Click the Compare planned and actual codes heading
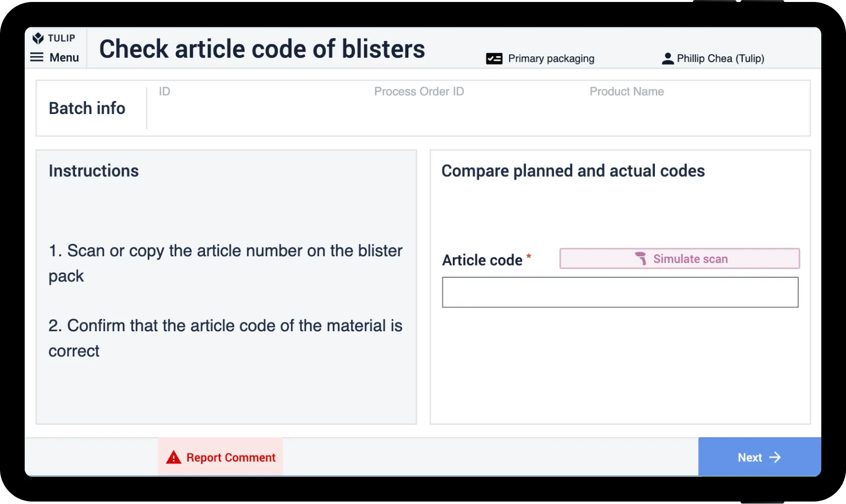The width and height of the screenshot is (846, 504). pos(573,171)
